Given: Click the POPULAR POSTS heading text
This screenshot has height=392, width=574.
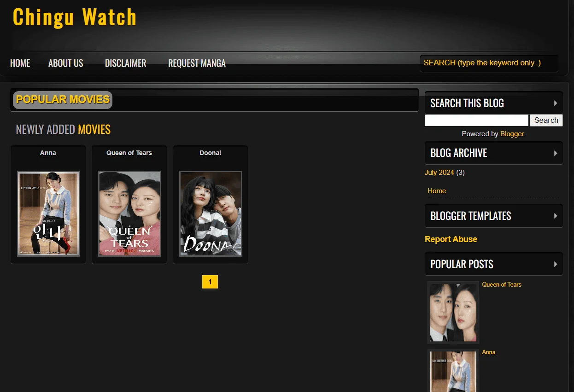Looking at the screenshot, I should coord(462,264).
